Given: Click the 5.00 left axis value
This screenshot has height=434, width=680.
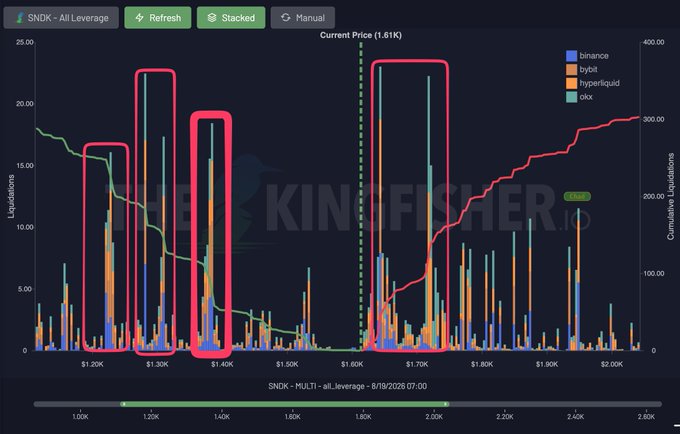Looking at the screenshot, I should [26, 289].
